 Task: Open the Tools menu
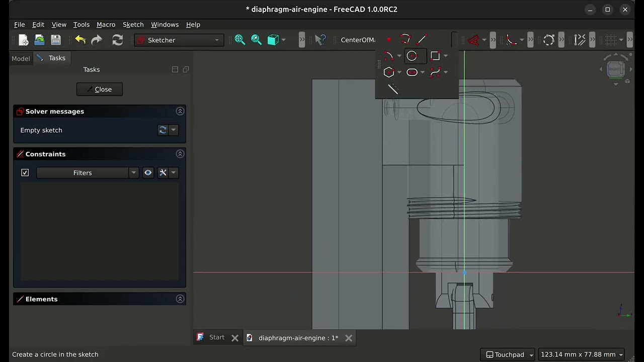click(x=81, y=25)
